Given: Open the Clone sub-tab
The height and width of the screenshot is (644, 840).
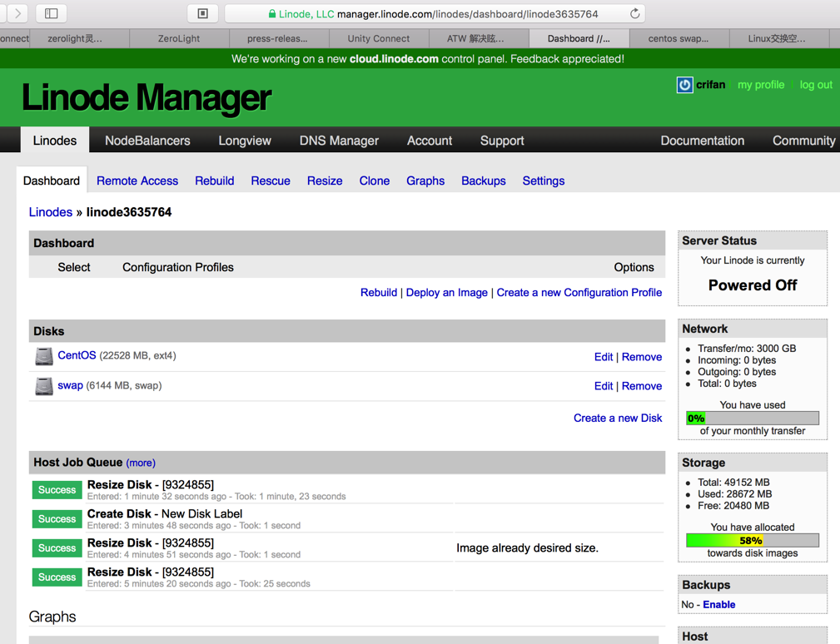Looking at the screenshot, I should pyautogui.click(x=375, y=181).
